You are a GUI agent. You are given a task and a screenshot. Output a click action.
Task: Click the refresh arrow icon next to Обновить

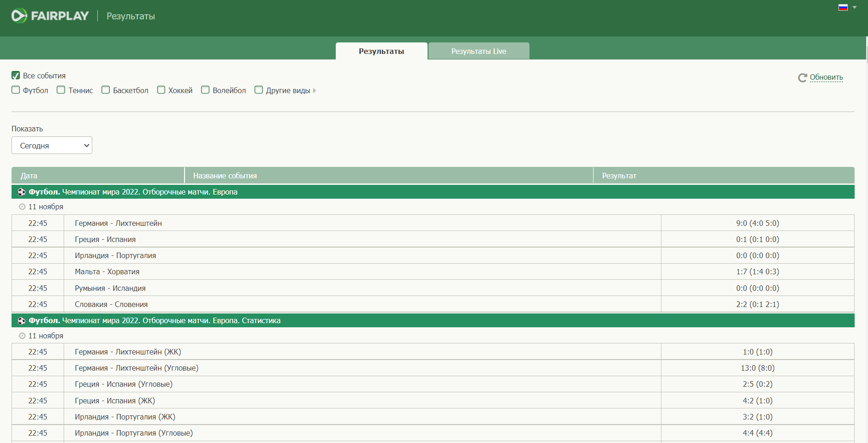803,78
